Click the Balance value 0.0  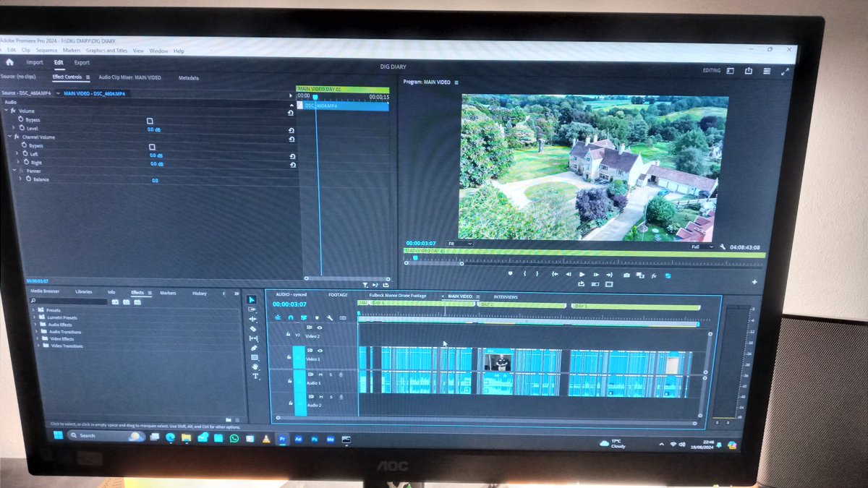pos(155,180)
